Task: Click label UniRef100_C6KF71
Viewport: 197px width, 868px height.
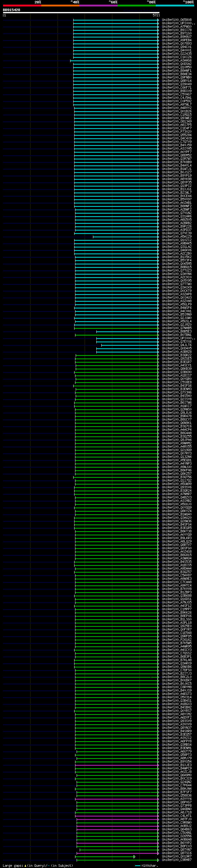Action: pyautogui.click(x=176, y=88)
